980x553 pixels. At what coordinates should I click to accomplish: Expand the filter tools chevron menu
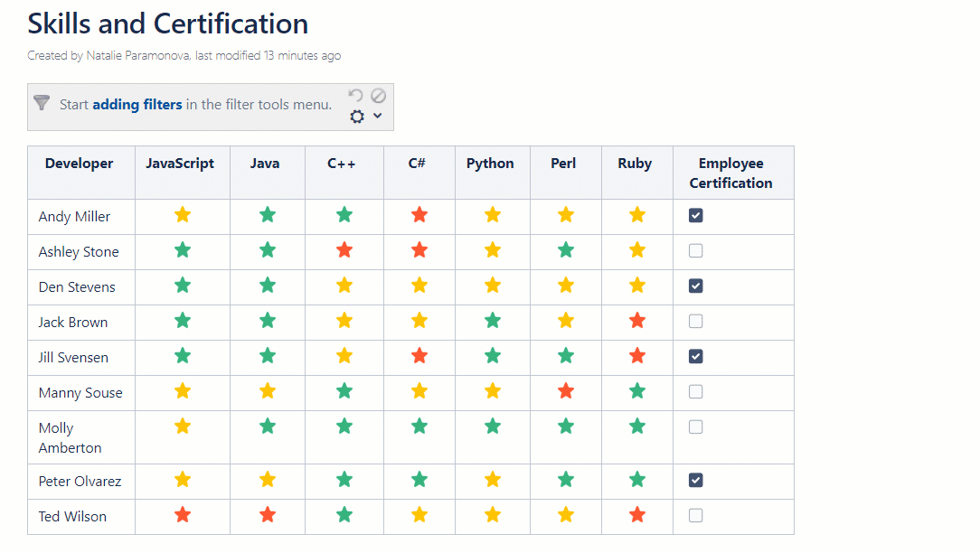[x=378, y=116]
